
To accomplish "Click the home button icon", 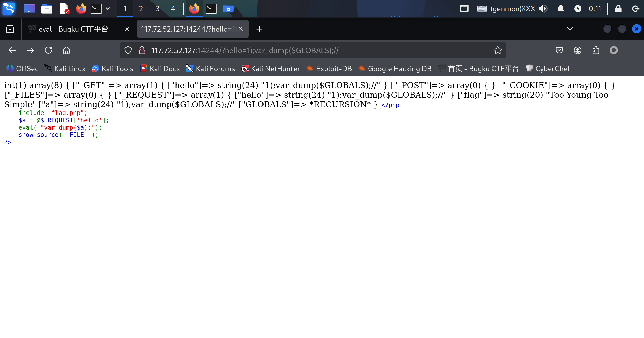I will 66,50.
